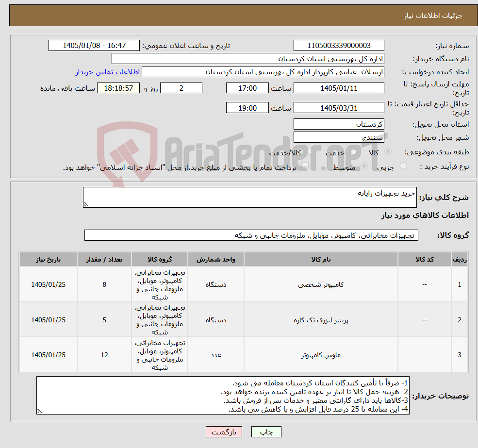The width and height of the screenshot is (478, 448).
Task: Click the deadline time field 17:00
Action: pyautogui.click(x=247, y=88)
